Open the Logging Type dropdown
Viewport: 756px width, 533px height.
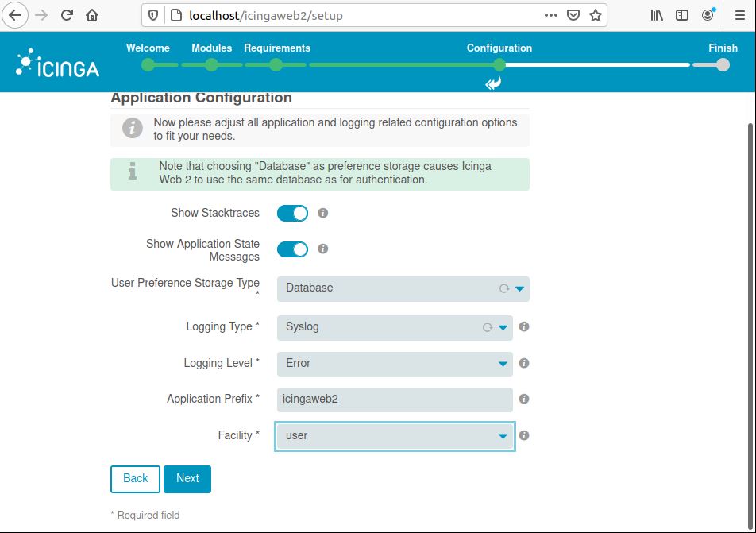pos(395,327)
